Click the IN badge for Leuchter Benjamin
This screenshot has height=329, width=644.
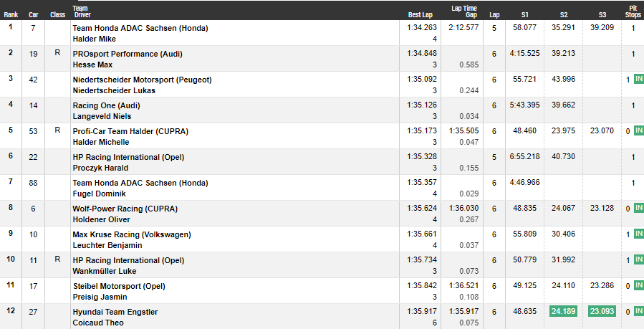[x=639, y=234]
